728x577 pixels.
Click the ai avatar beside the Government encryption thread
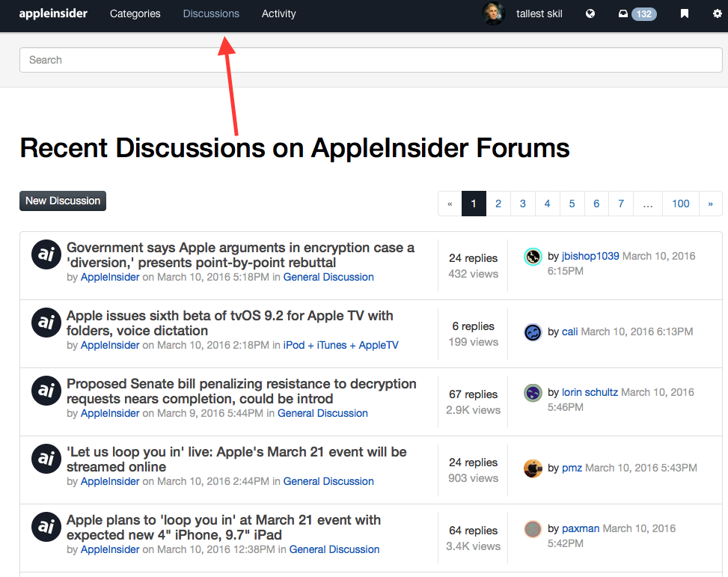[x=46, y=254]
